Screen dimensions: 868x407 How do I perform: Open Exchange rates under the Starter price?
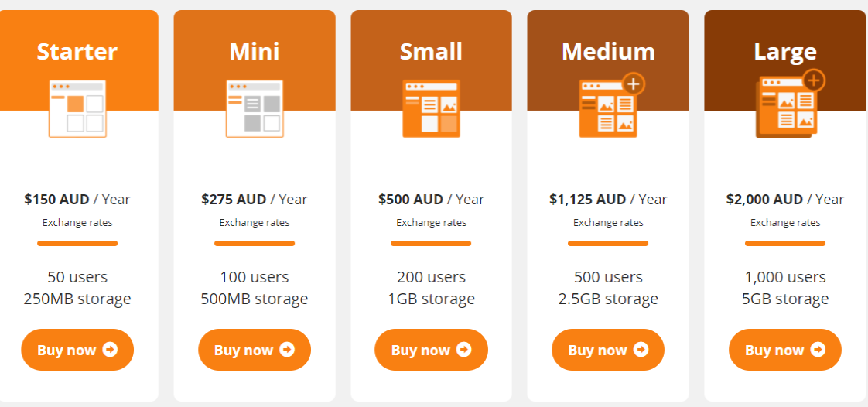pos(77,223)
